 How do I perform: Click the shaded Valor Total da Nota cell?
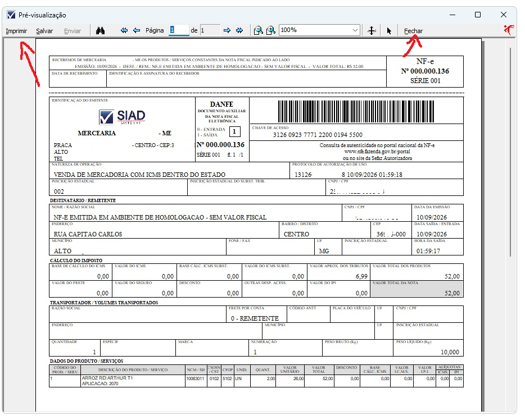pyautogui.click(x=417, y=289)
